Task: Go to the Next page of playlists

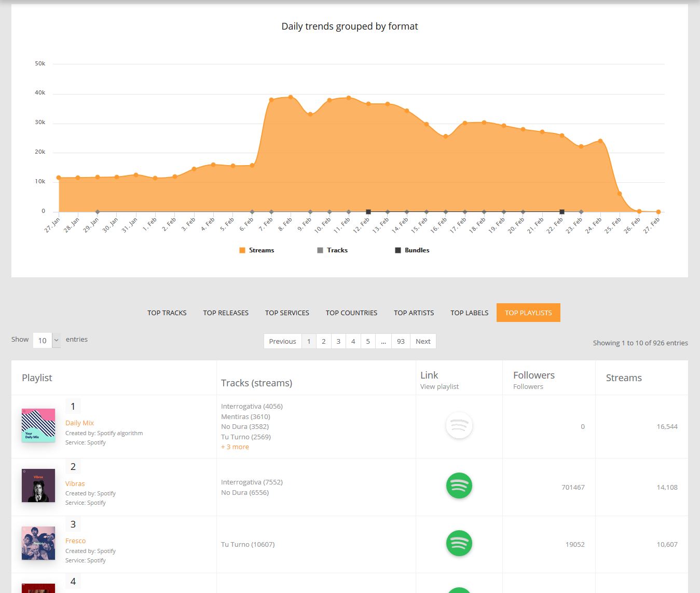Action: pos(423,341)
